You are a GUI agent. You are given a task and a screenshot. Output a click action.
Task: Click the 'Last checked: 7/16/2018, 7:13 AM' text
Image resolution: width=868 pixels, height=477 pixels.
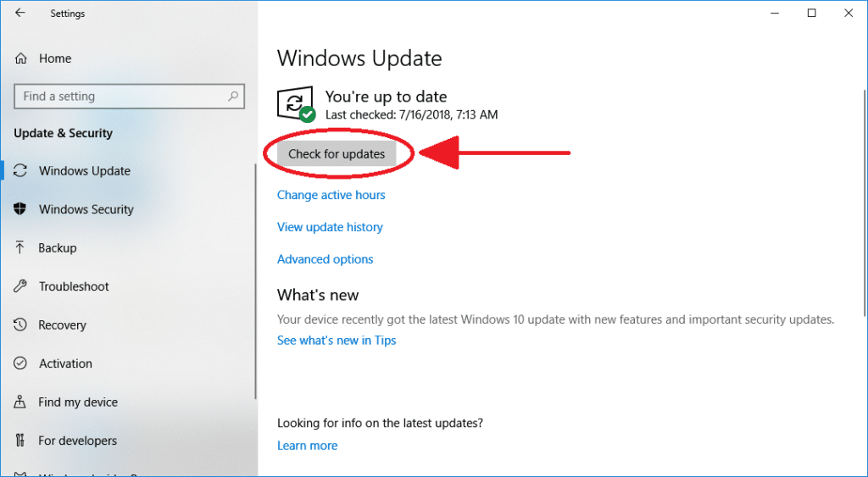411,114
